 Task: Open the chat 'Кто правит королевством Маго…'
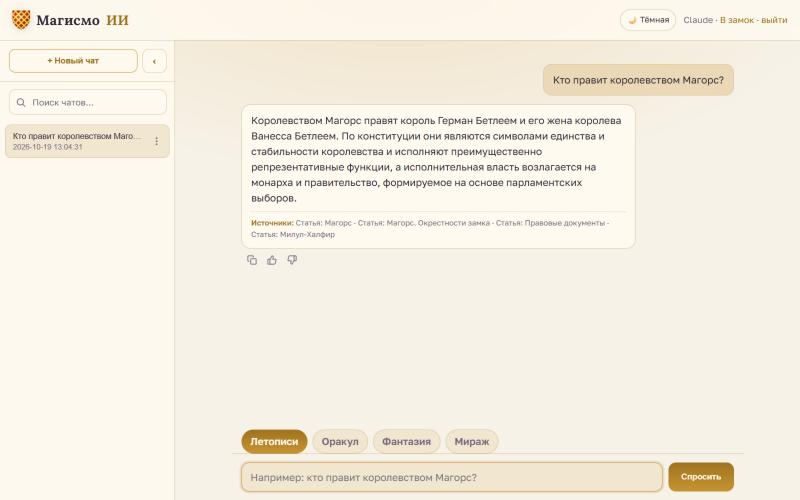pos(87,141)
